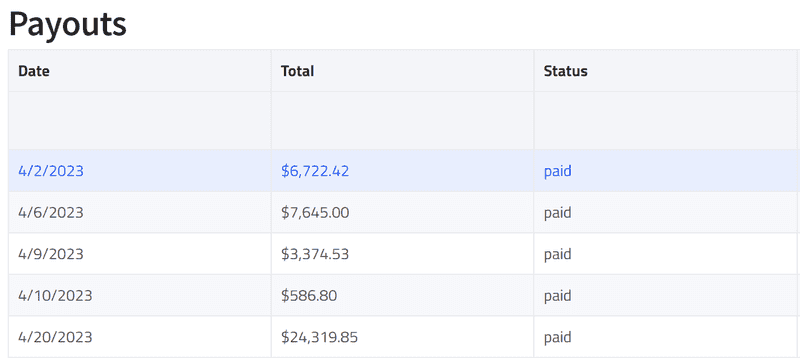800x360 pixels.
Task: Select the 4/20/2023 date cell
Action: (139, 337)
